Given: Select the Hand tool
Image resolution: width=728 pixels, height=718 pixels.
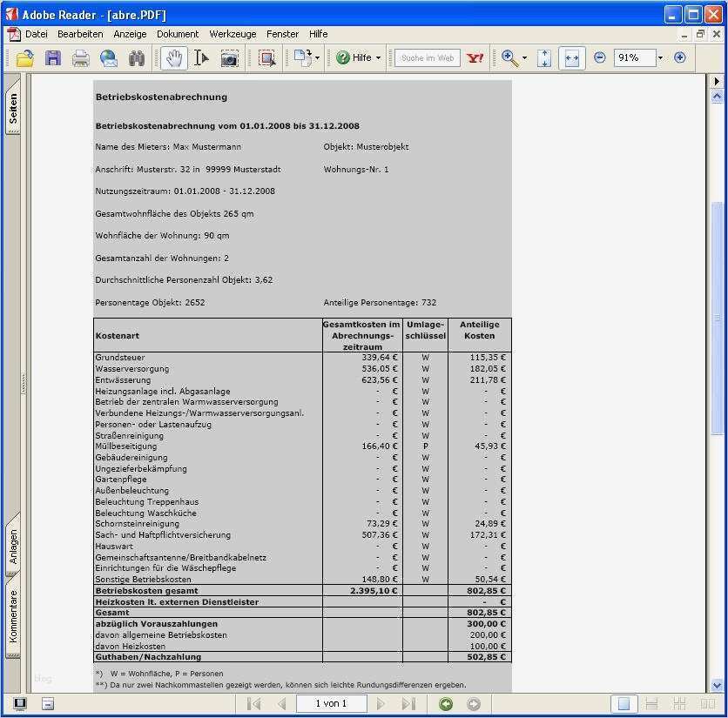Looking at the screenshot, I should [x=172, y=57].
